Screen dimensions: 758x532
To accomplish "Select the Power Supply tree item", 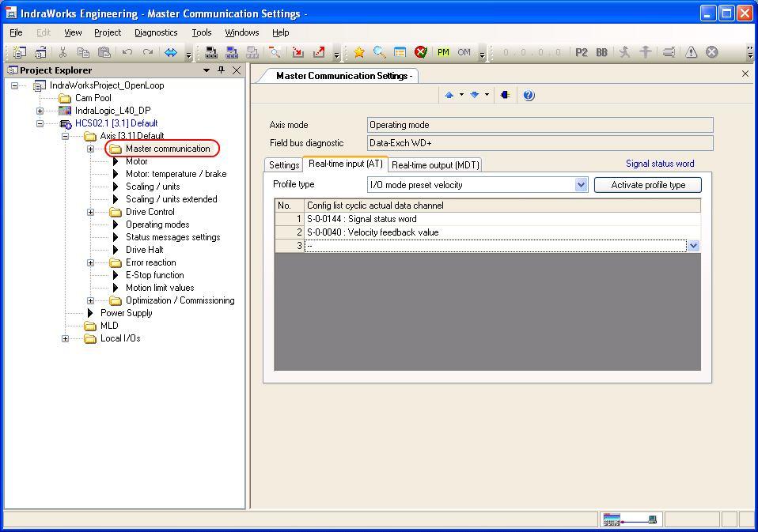I will pyautogui.click(x=126, y=313).
